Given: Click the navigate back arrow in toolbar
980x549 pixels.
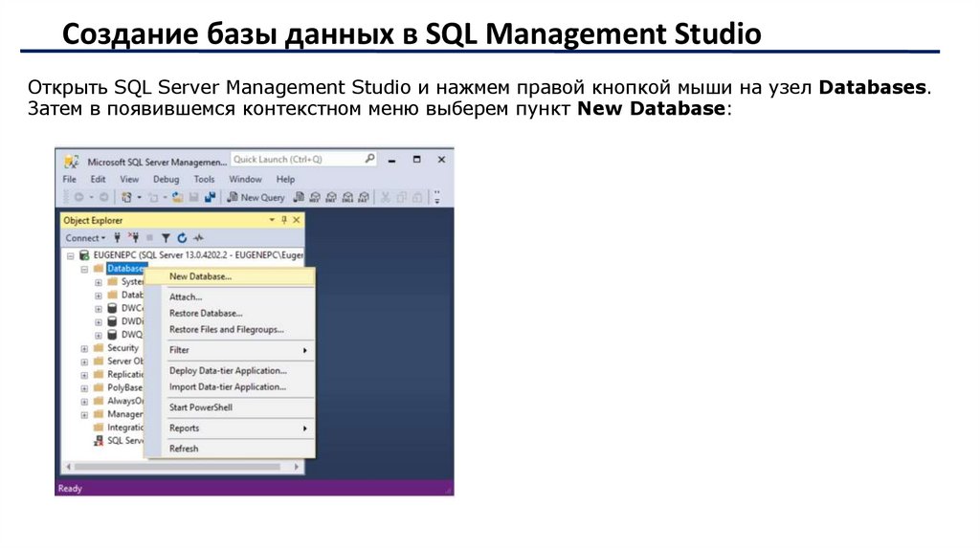Looking at the screenshot, I should (x=79, y=197).
